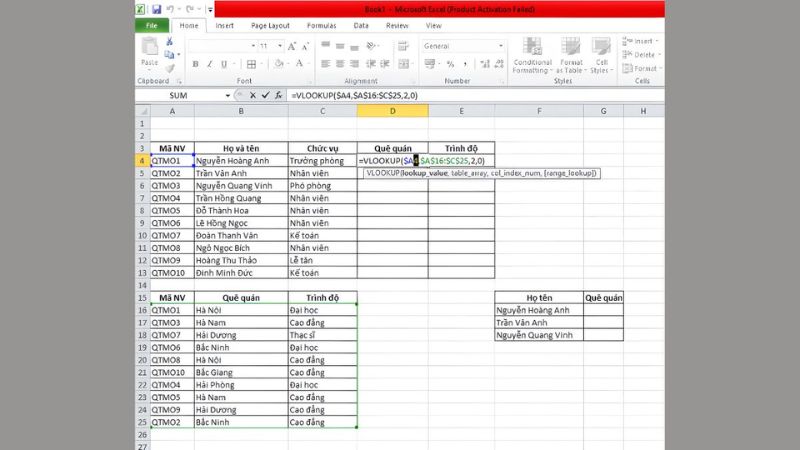Click the Insert Function fx icon
Image resolution: width=800 pixels, height=450 pixels.
pos(279,95)
